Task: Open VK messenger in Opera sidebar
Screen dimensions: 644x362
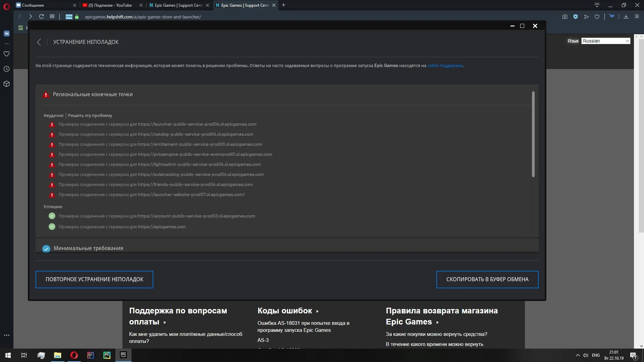Action: click(6, 34)
